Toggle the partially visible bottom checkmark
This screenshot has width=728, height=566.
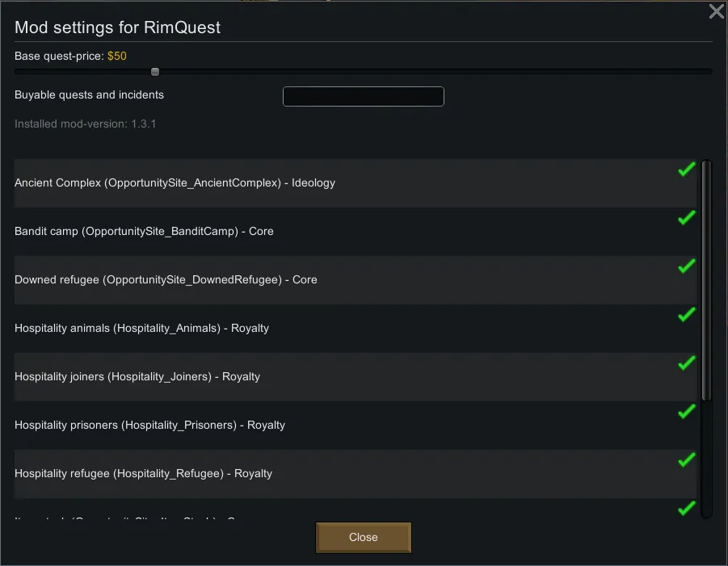tap(687, 509)
